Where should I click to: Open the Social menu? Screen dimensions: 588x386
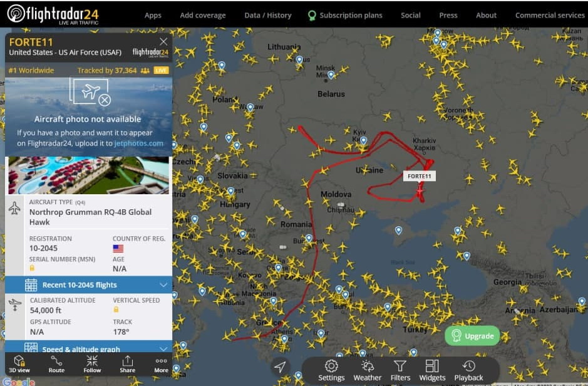411,16
